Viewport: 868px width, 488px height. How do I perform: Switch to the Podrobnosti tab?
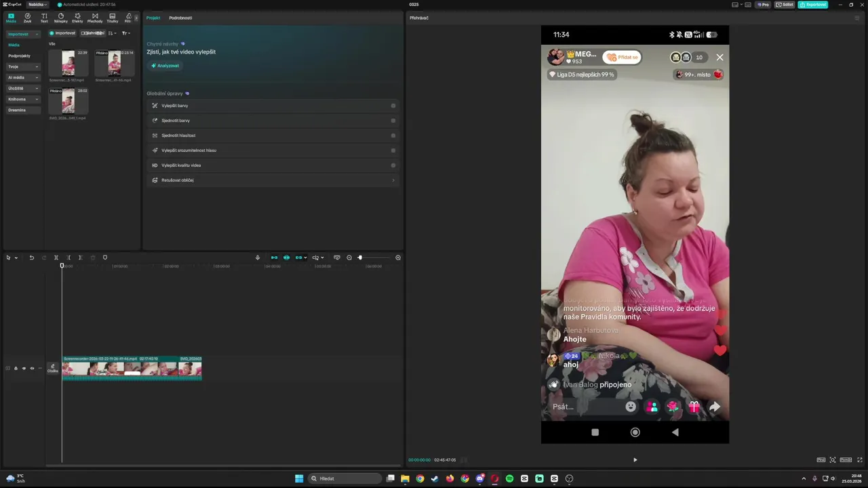click(180, 18)
